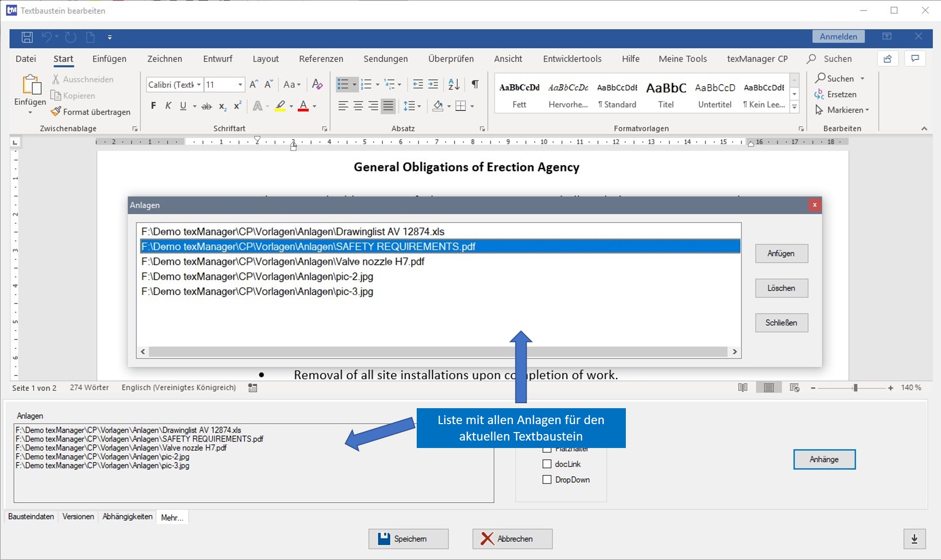Open the font size 11 dropdown
Viewport: 941px width, 560px height.
240,85
